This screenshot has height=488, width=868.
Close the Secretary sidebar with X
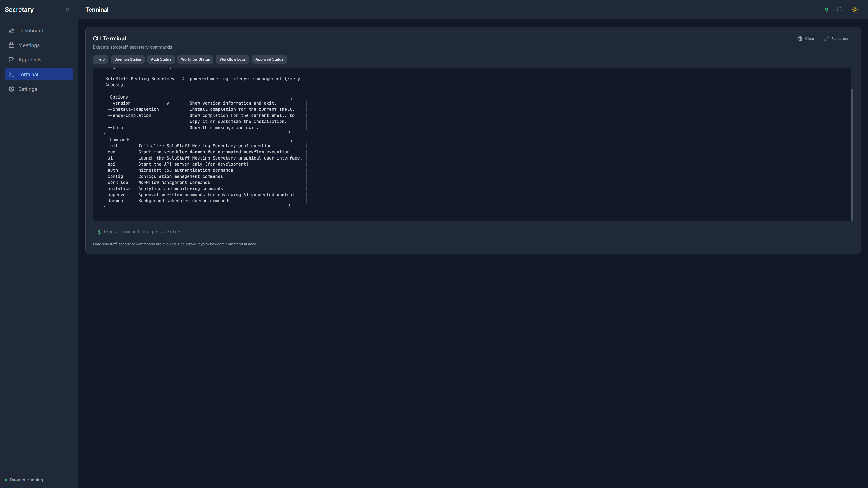[67, 9]
